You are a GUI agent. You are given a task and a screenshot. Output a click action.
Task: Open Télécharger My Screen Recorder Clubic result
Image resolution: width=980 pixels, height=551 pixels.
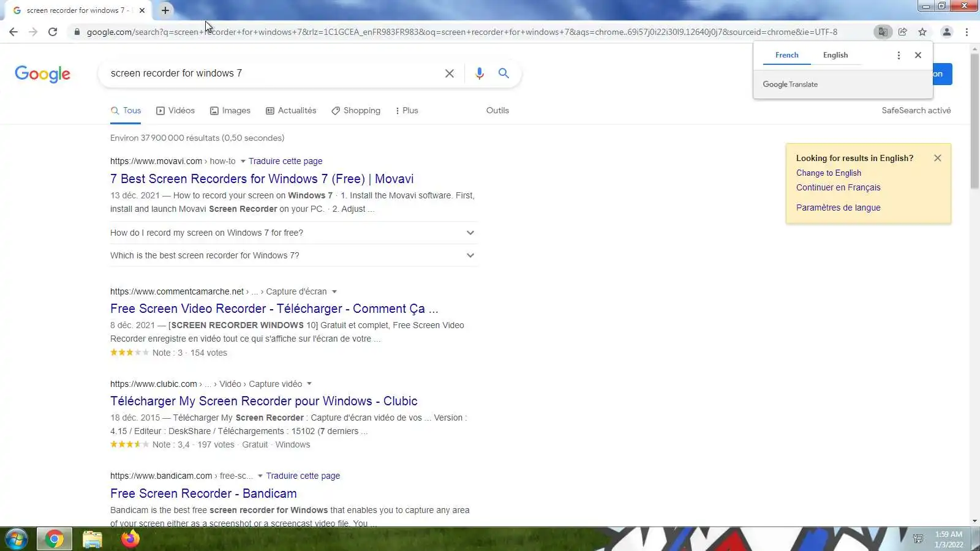[263, 401]
